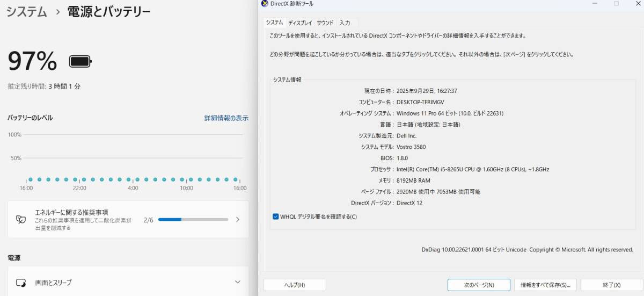The width and height of the screenshot is (644, 296).
Task: Switch to the 入力 tab
Action: coord(345,23)
